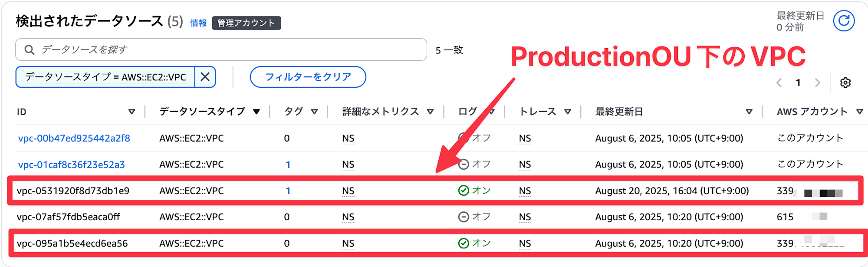868x267 pixels.
Task: Click the オフ status icon for vpc-07af57fdb5eaca0ff
Action: [x=464, y=217]
